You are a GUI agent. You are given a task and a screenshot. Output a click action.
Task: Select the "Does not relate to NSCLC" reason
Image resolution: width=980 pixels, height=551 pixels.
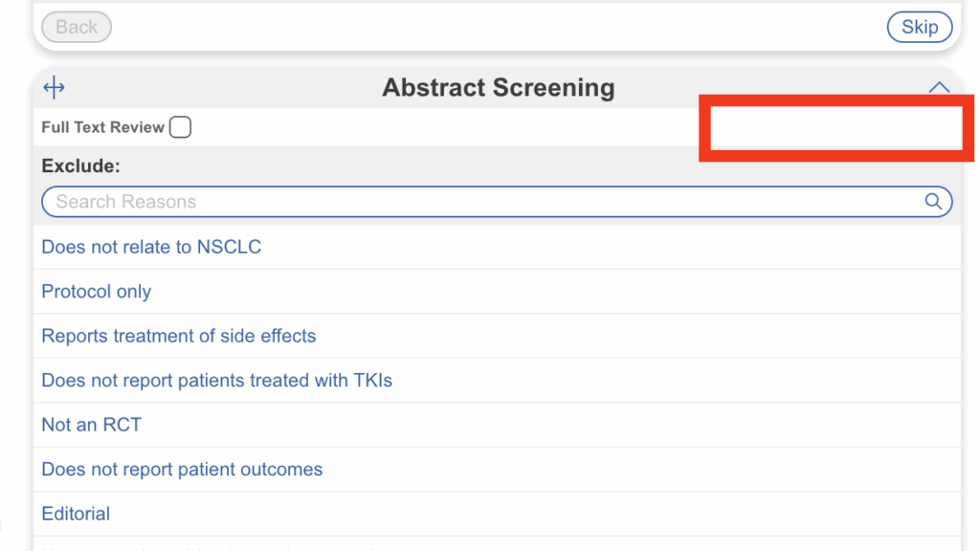pyautogui.click(x=151, y=247)
